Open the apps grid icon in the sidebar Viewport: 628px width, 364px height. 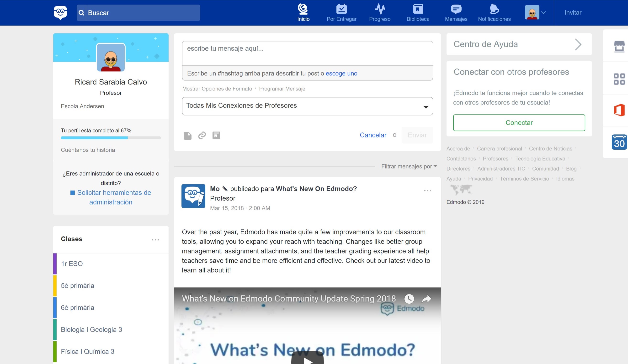click(619, 79)
